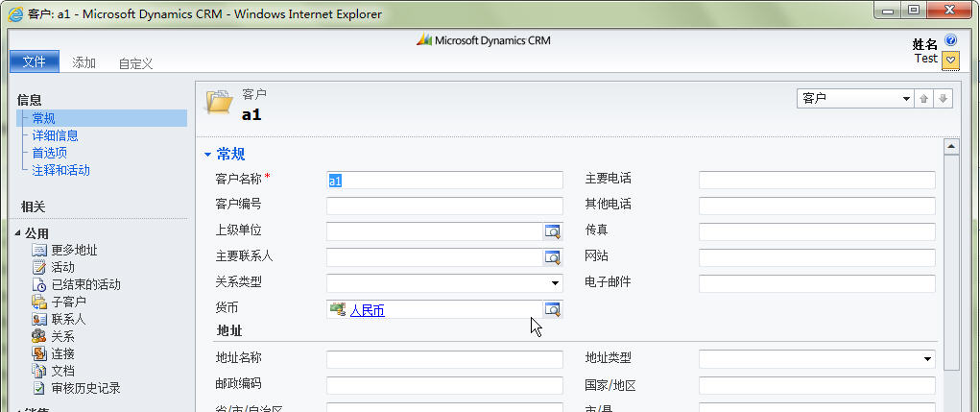The width and height of the screenshot is (980, 412).
Task: Open the 更多地址 link
Action: [74, 250]
